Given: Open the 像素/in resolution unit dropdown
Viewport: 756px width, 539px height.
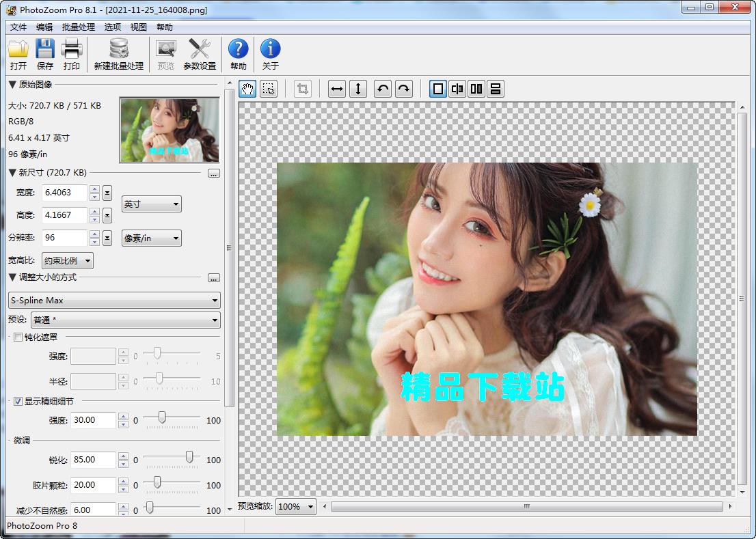Looking at the screenshot, I should coord(151,238).
